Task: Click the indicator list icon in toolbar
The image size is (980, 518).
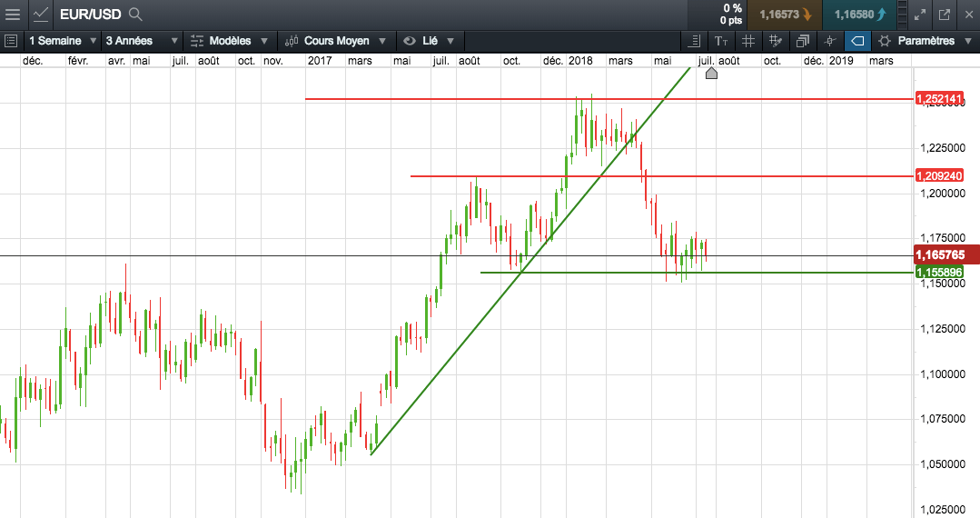Action: pyautogui.click(x=694, y=41)
